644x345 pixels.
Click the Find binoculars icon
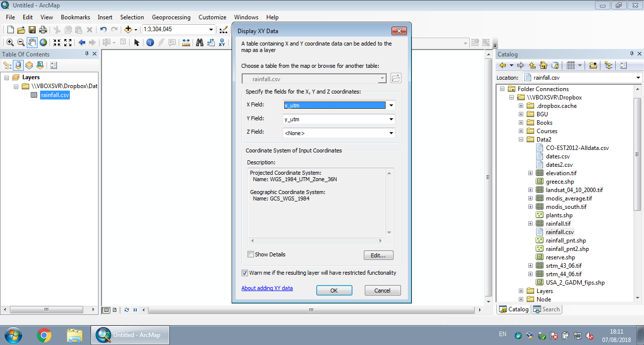pyautogui.click(x=199, y=43)
